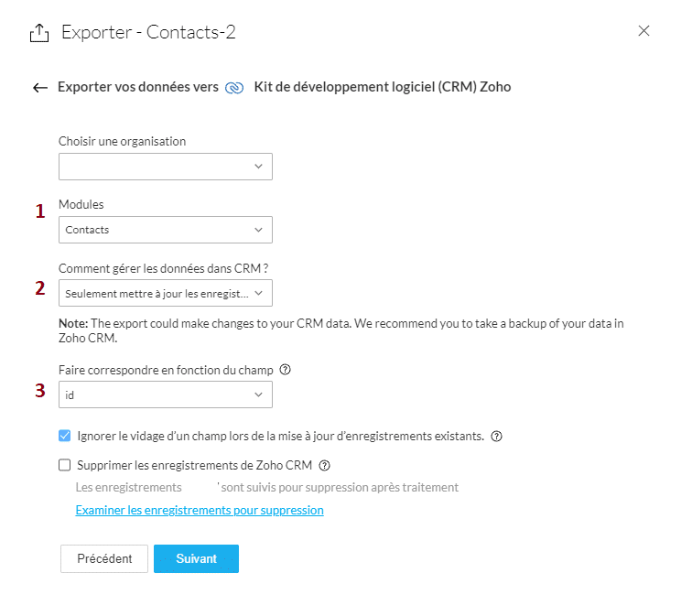Enable Supprimer les enregistrements de Zoho CRM
The width and height of the screenshot is (681, 616).
coord(65,465)
